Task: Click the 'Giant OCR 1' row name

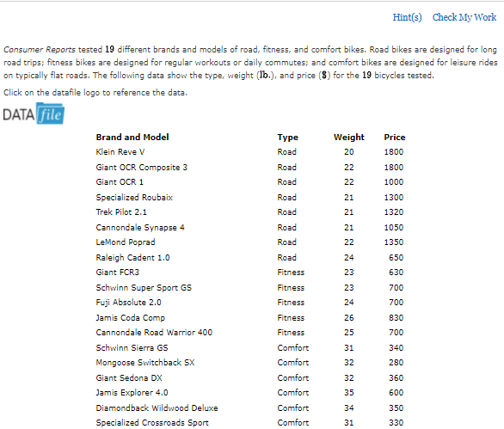Action: (x=120, y=182)
